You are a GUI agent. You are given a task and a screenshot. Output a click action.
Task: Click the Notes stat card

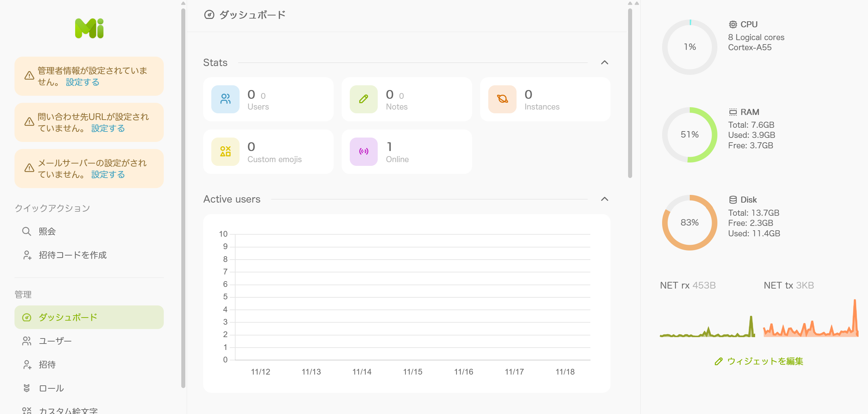tap(407, 99)
